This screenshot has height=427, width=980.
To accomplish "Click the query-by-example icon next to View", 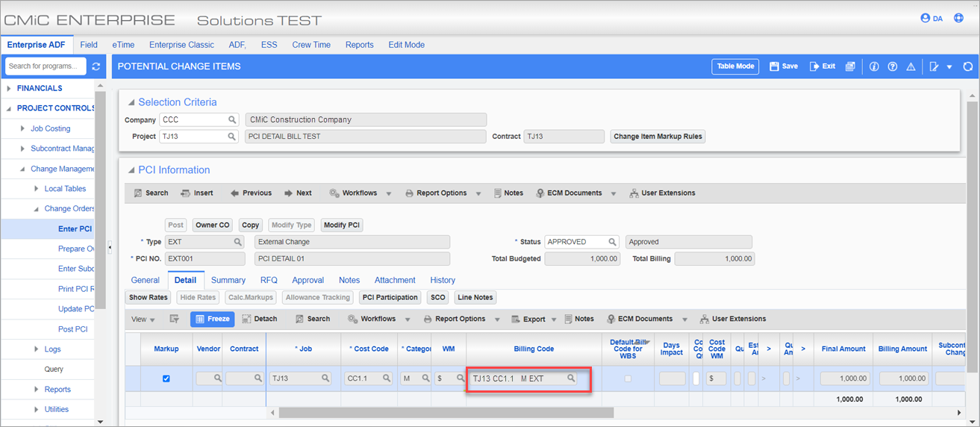I will 175,319.
